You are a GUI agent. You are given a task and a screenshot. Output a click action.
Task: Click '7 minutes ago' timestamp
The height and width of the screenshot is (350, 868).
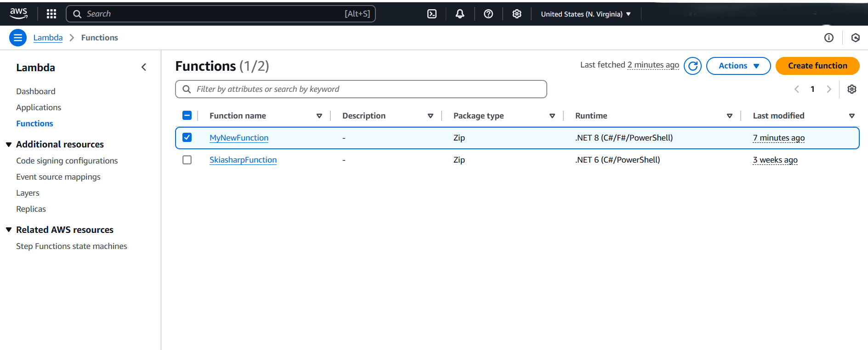(x=779, y=138)
